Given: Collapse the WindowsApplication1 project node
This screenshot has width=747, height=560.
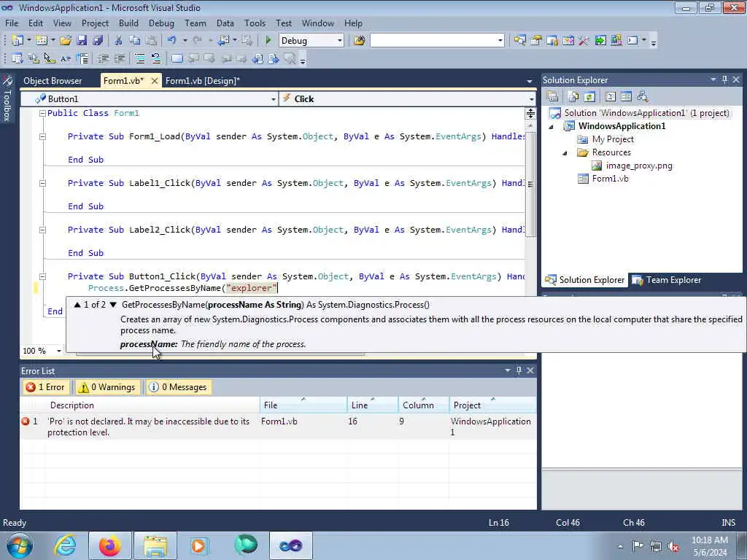Looking at the screenshot, I should [x=551, y=127].
